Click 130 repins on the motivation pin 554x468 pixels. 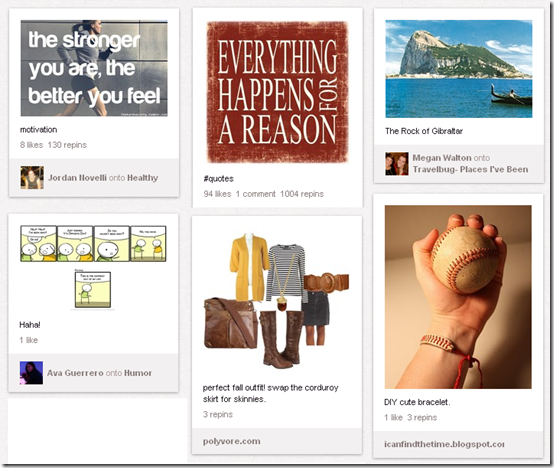point(67,145)
